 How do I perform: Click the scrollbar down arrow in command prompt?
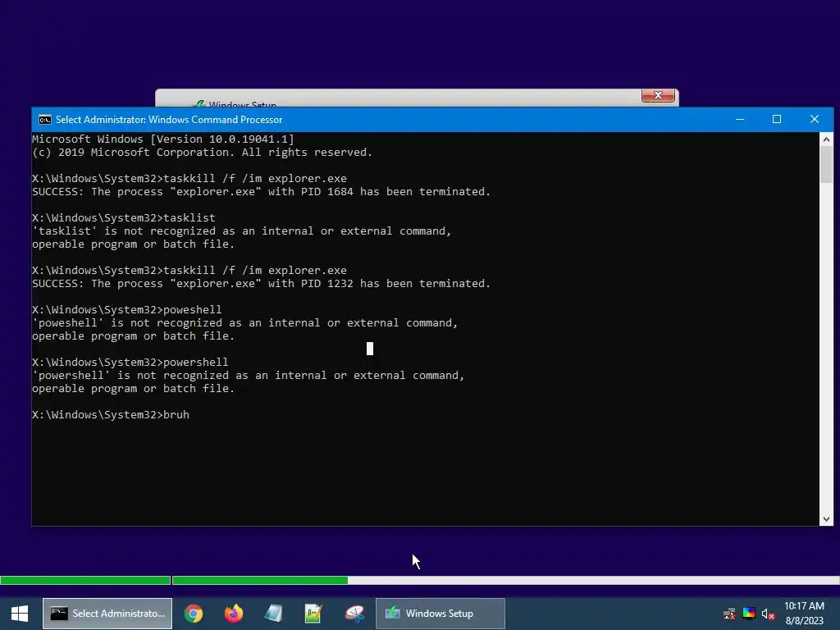click(826, 518)
